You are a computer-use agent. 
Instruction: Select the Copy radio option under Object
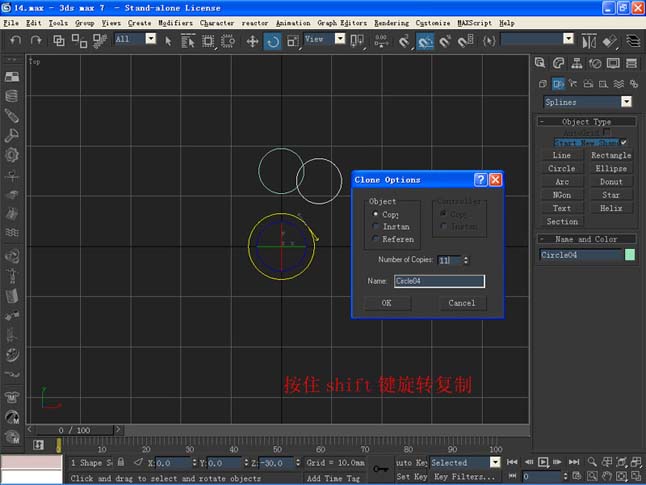coord(376,214)
